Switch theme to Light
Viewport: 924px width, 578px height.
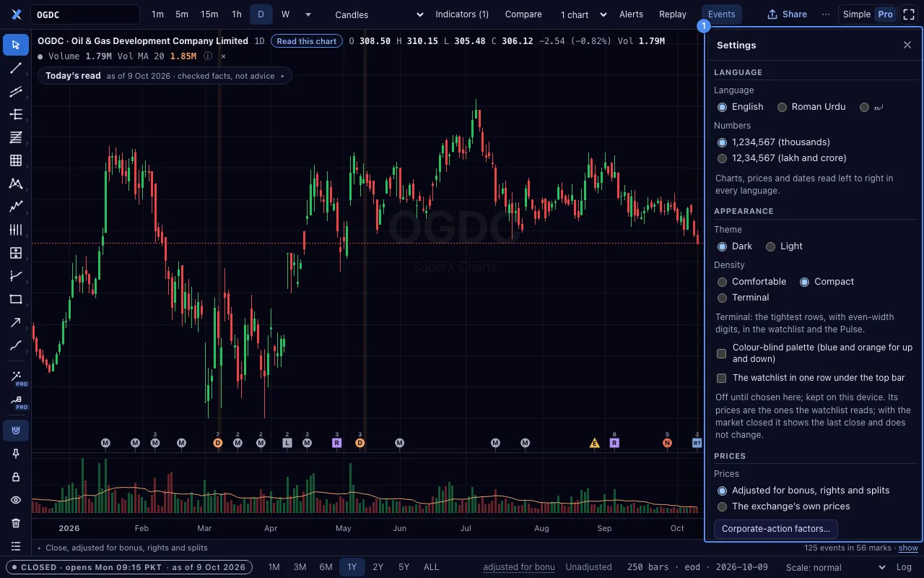(x=784, y=246)
